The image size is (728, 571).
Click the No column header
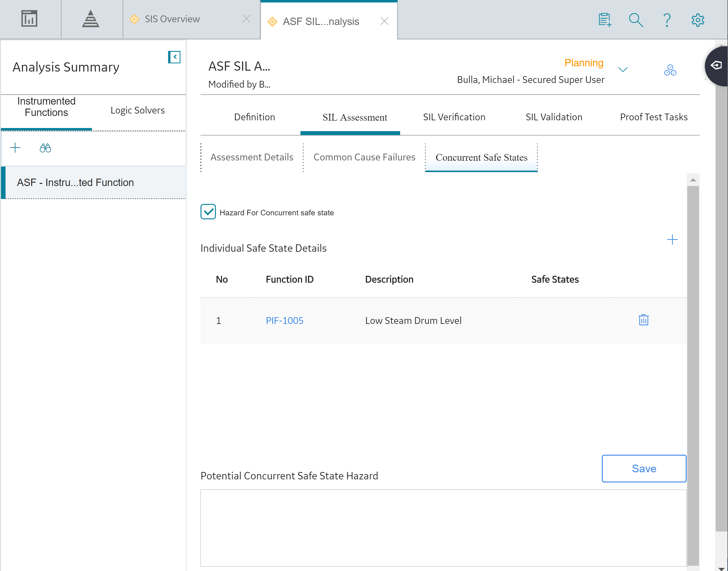coord(221,279)
